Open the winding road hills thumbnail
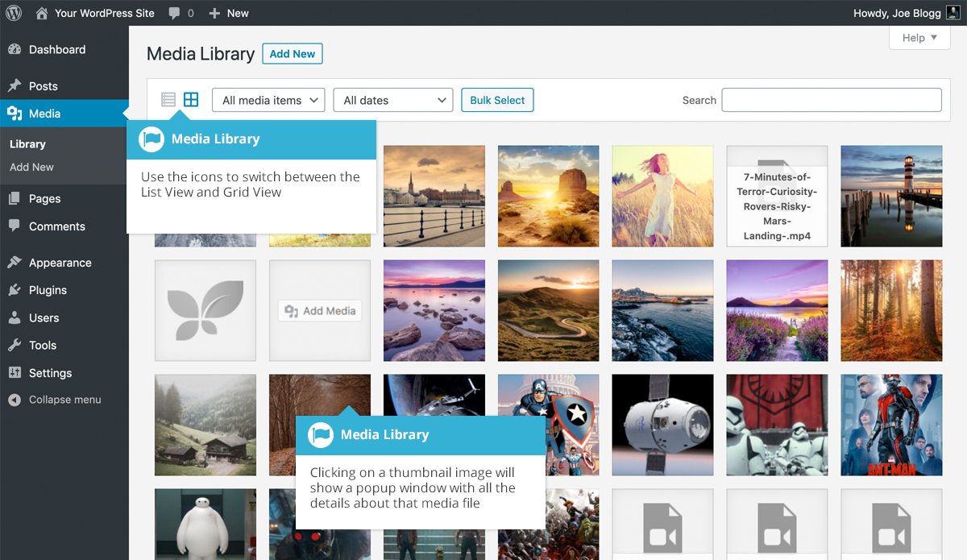967x560 pixels. pos(549,310)
